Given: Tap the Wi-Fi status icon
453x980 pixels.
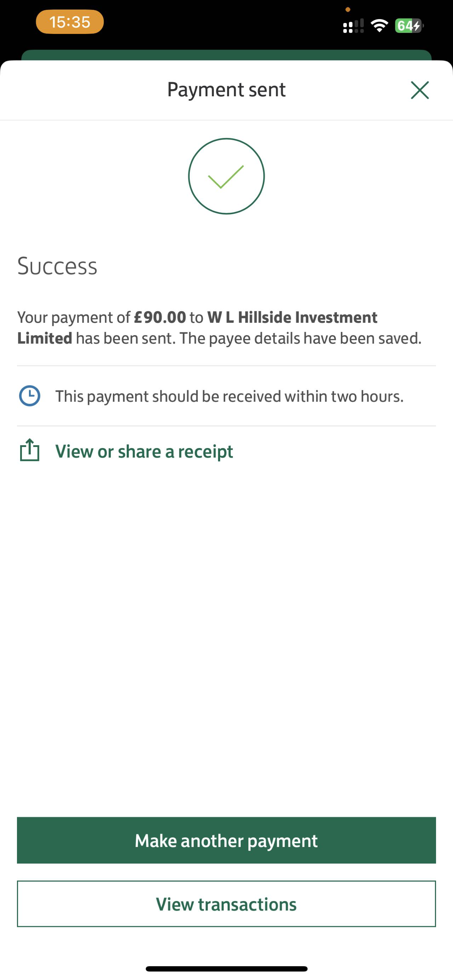Looking at the screenshot, I should [379, 26].
